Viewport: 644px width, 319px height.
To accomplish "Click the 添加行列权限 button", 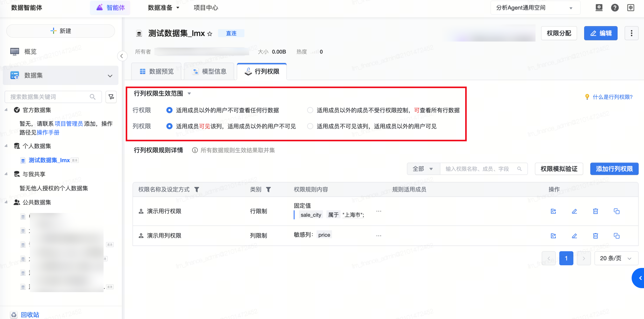I will (614, 169).
